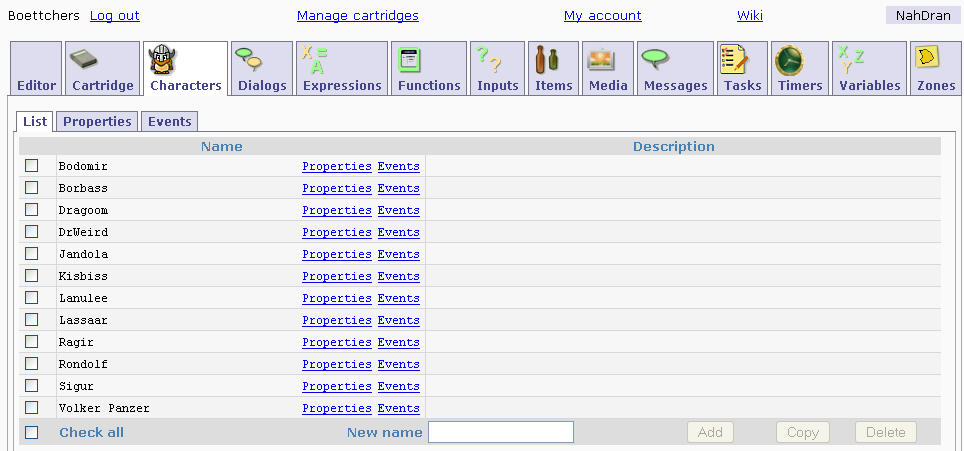
Task: Open the Items bottles icon
Action: click(x=544, y=59)
